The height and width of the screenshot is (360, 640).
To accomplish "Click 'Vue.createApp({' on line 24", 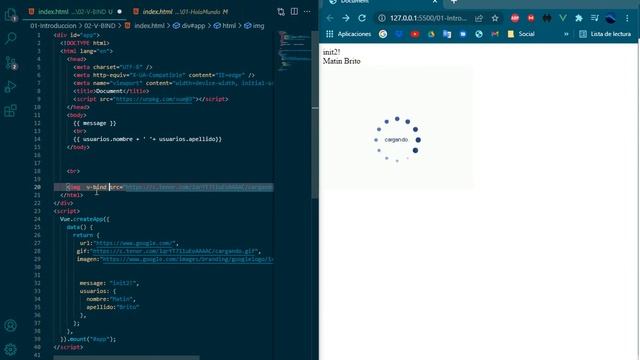I will [x=84, y=219].
